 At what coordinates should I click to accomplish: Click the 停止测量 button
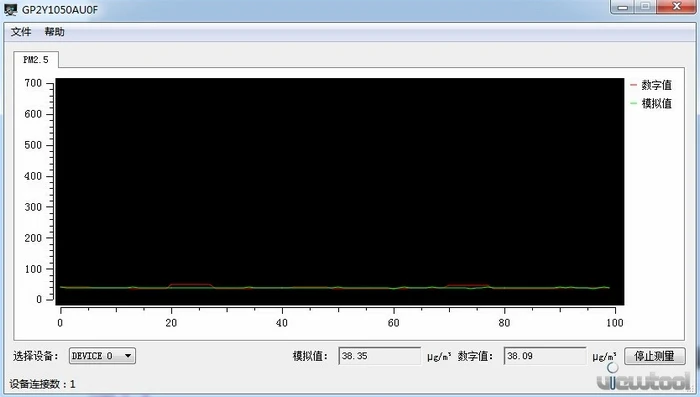coord(654,356)
